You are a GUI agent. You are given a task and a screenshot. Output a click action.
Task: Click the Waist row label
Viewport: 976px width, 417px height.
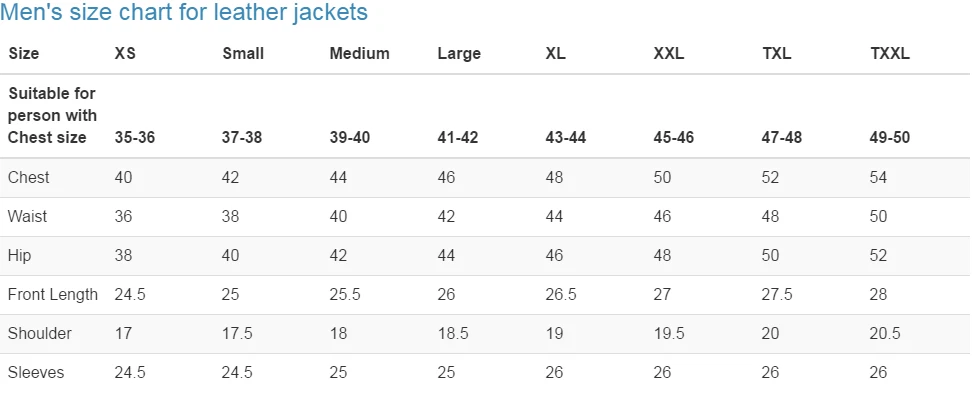coord(27,217)
